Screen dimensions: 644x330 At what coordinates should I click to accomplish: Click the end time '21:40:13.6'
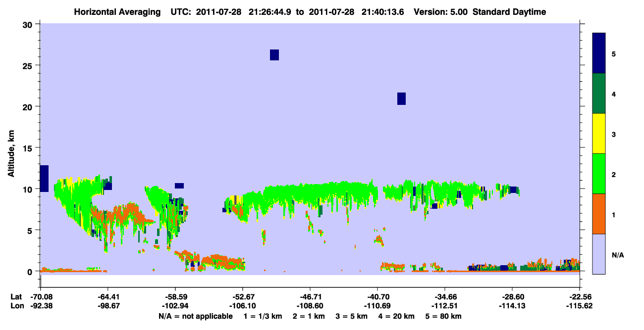(383, 12)
